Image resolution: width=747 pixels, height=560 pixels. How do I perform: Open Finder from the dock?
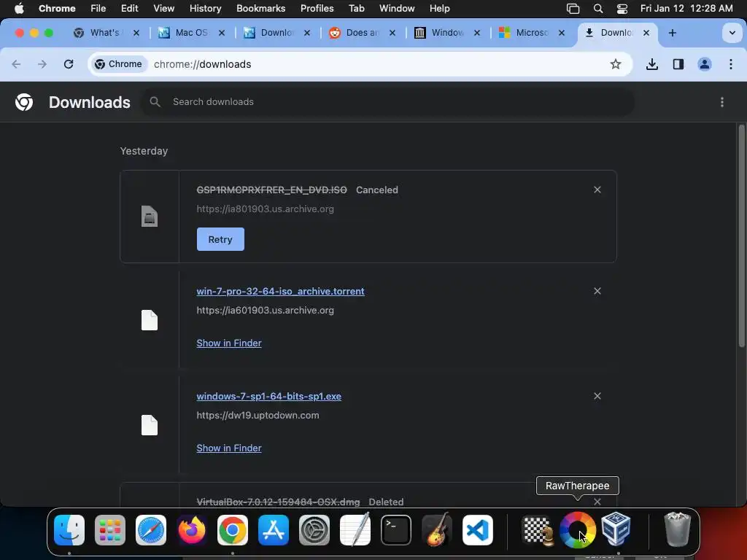click(69, 530)
